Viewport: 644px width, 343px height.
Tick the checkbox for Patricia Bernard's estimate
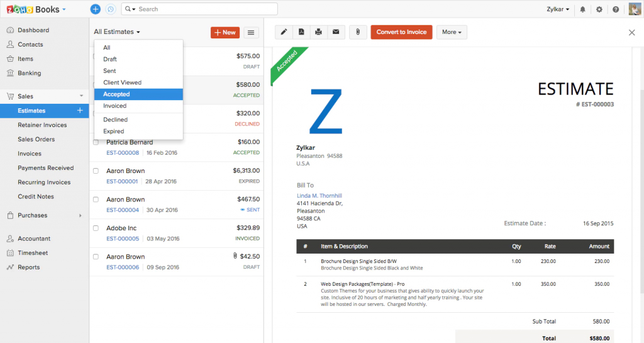click(x=96, y=142)
